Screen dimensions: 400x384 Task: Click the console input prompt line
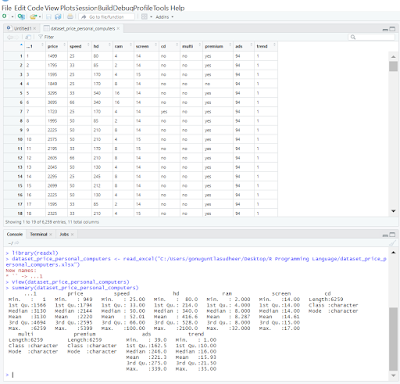(x=197, y=375)
